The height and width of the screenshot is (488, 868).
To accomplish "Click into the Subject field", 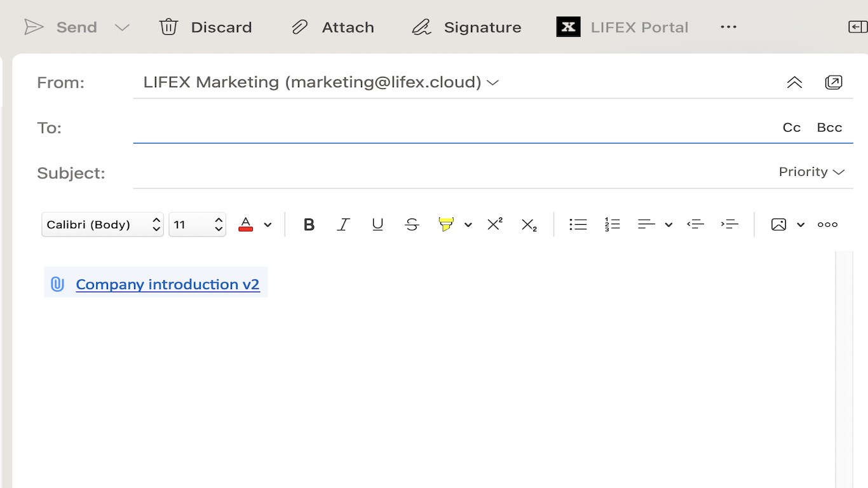I will (x=445, y=173).
